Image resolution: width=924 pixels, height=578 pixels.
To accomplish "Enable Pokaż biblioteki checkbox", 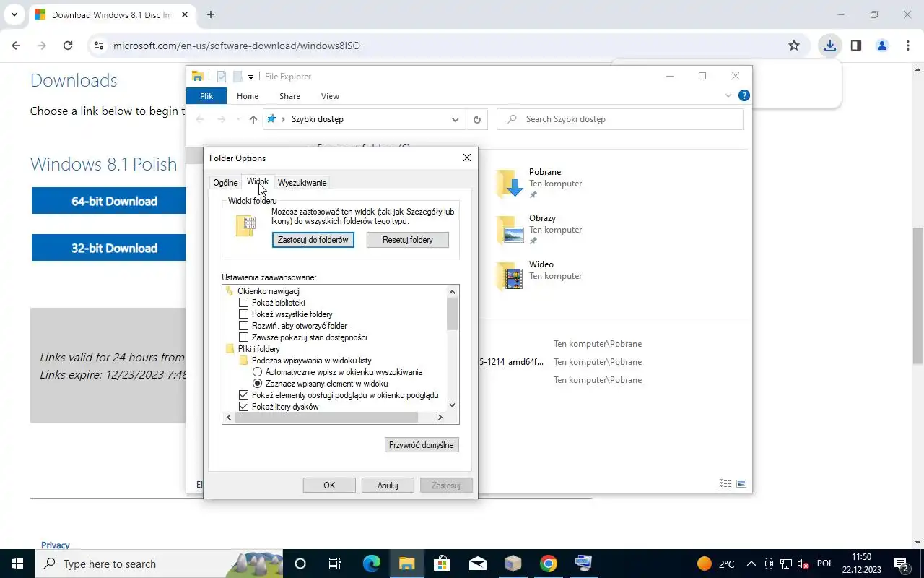I will (243, 303).
